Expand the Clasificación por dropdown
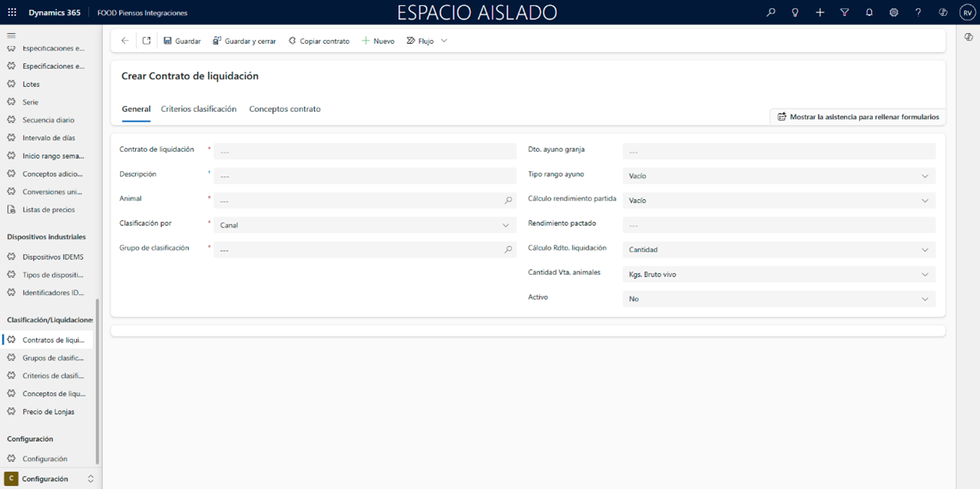 click(x=364, y=225)
